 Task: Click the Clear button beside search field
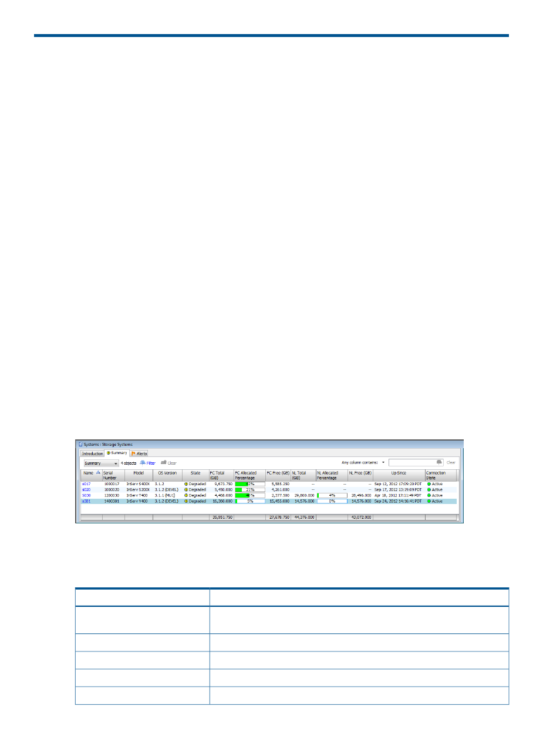pos(451,462)
